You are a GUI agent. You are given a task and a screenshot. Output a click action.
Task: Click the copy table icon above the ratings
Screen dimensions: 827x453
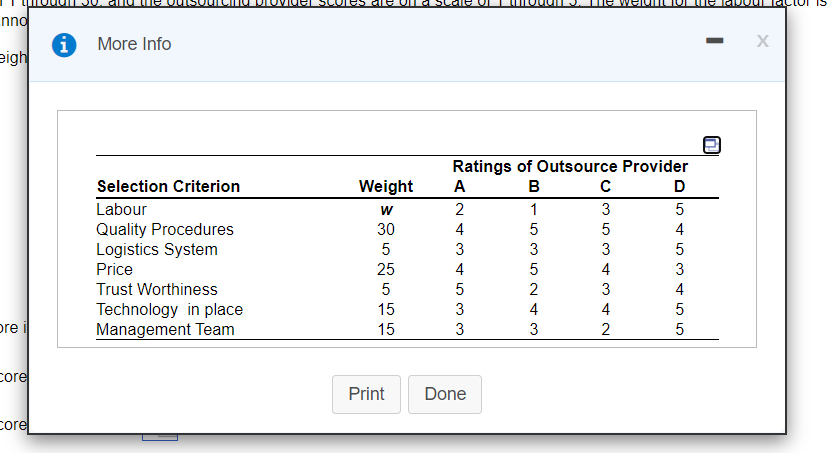click(712, 145)
